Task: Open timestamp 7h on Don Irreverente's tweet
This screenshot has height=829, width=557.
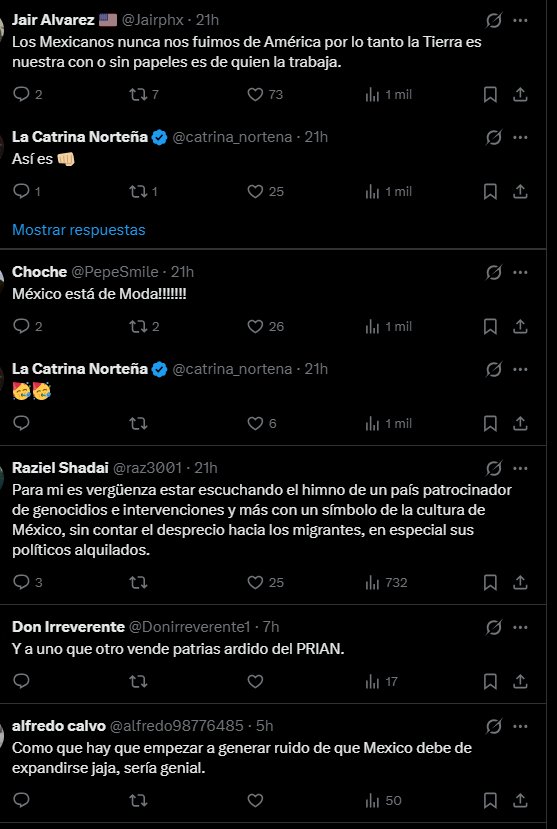Action: (271, 627)
